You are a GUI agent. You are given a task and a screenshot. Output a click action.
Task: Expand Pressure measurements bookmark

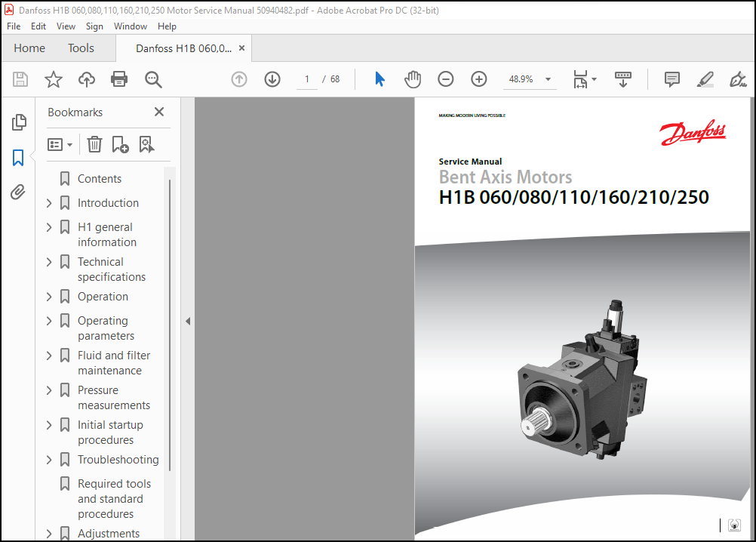(x=49, y=390)
